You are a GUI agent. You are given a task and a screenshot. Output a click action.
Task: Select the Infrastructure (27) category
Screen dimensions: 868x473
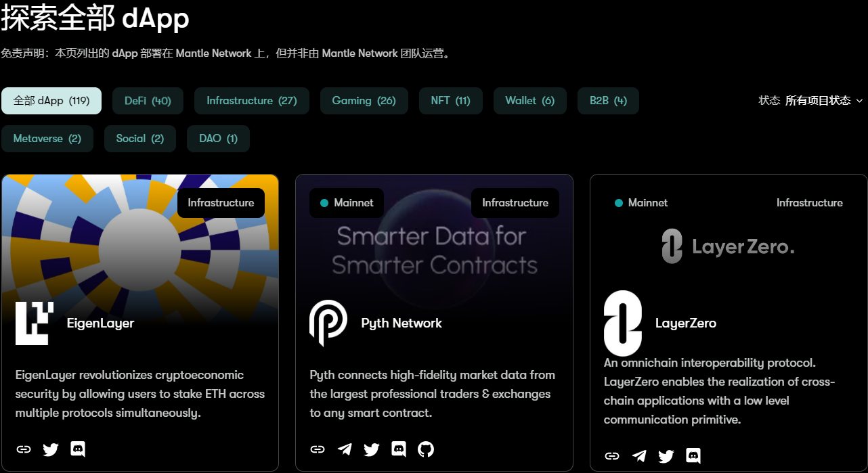251,100
